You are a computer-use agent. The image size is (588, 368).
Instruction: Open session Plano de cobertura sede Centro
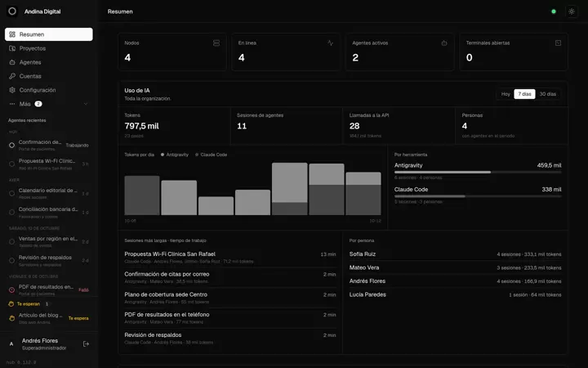click(x=229, y=298)
